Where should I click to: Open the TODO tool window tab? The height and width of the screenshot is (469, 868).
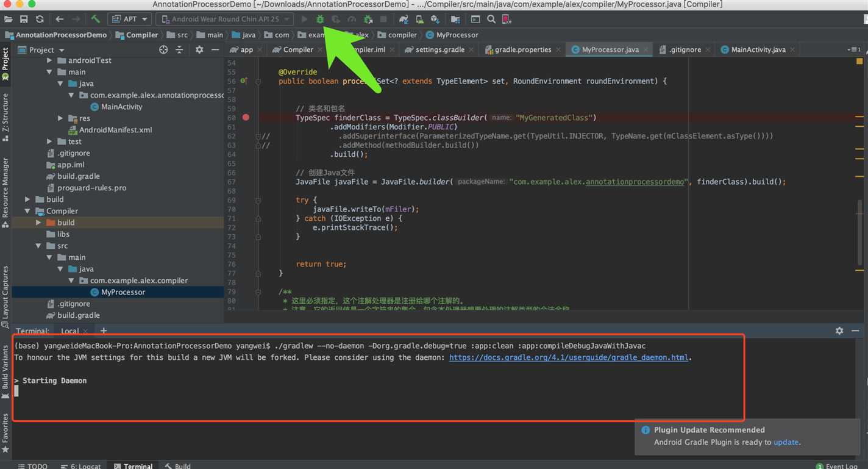pyautogui.click(x=32, y=466)
